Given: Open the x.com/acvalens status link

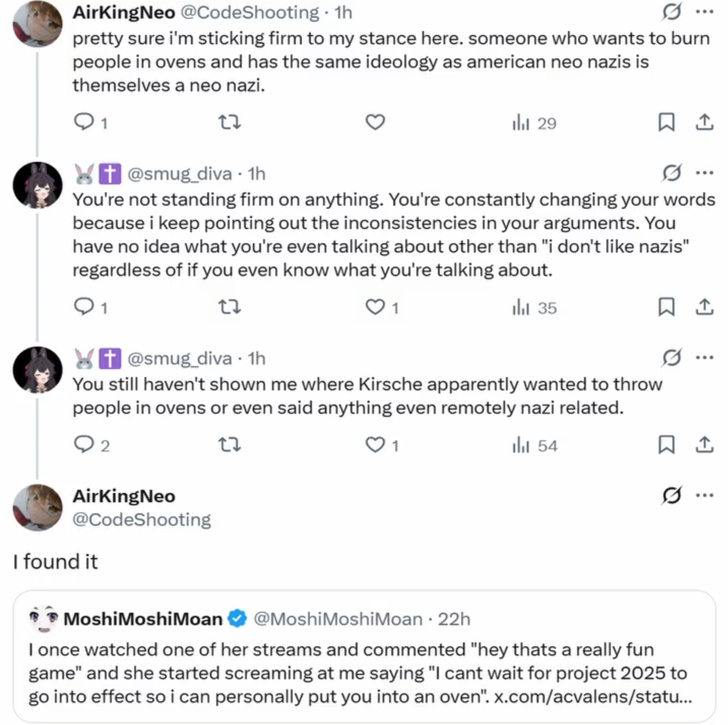Looking at the screenshot, I should click(x=592, y=697).
